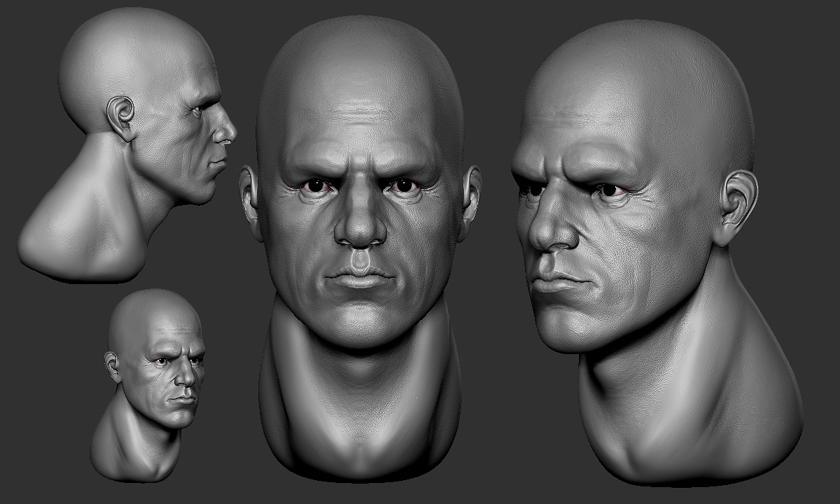Select the side profile head render

point(127,145)
